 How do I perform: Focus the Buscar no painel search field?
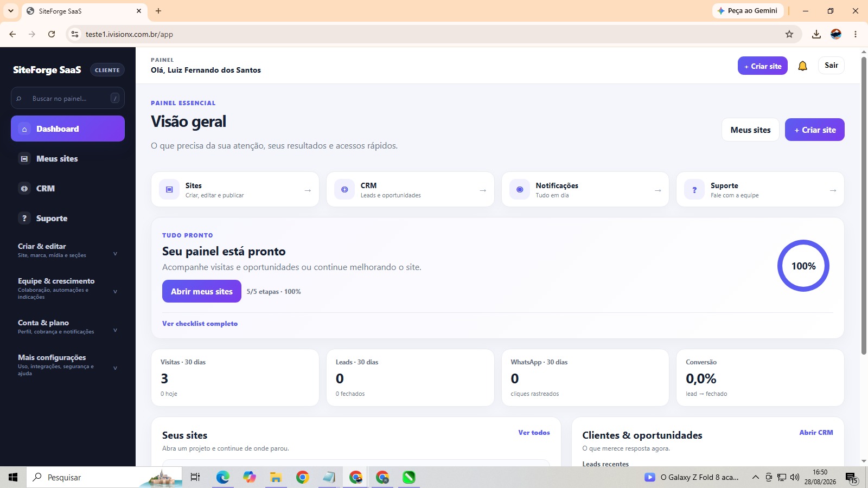pos(68,98)
